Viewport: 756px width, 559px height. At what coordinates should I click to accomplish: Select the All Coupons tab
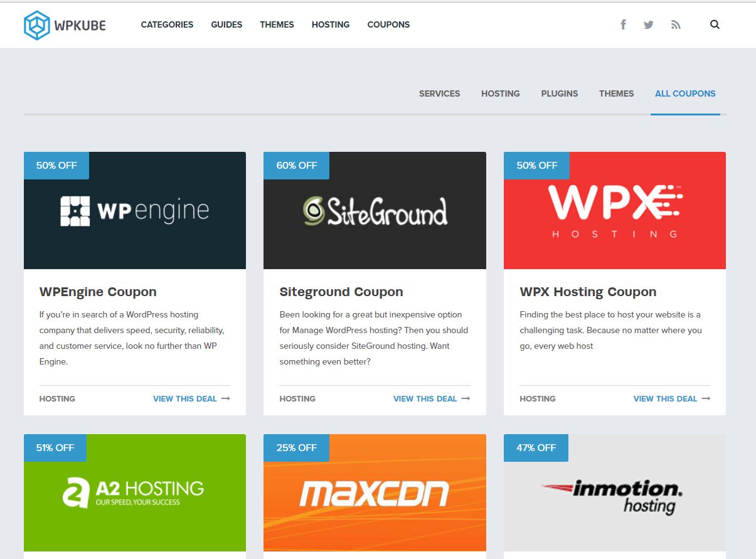[x=685, y=93]
